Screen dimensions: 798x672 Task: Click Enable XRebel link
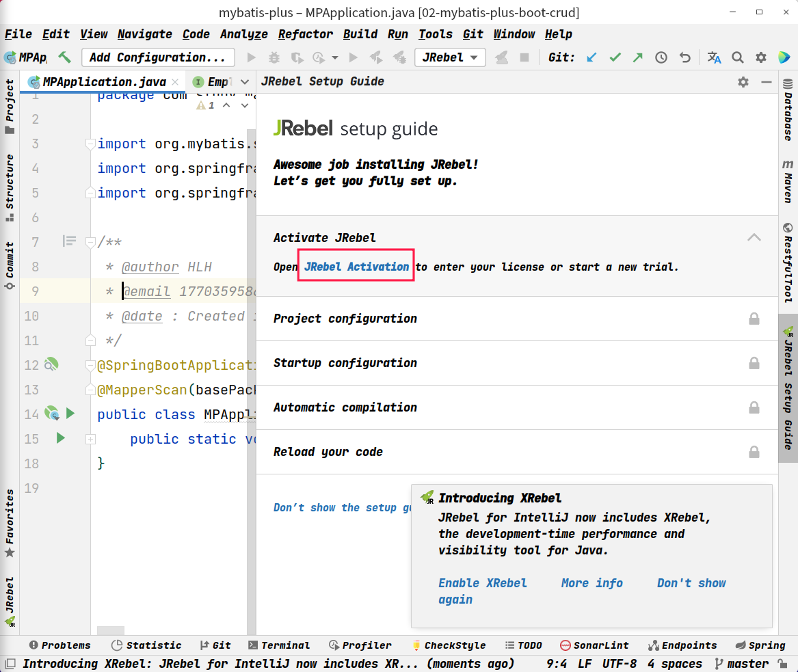[x=483, y=583]
